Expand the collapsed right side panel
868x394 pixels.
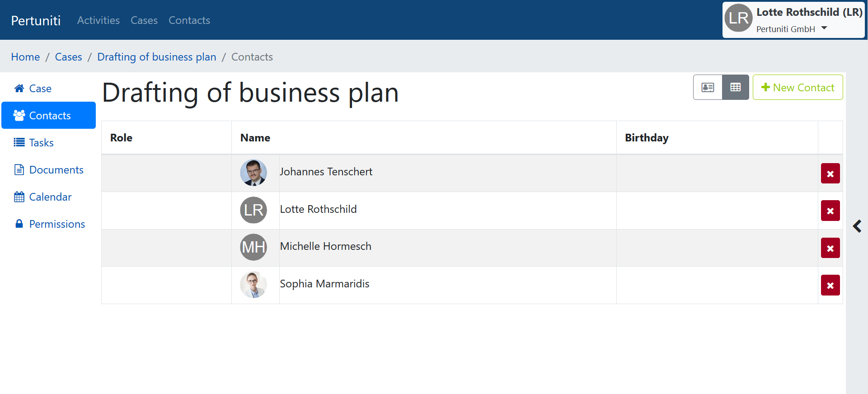pyautogui.click(x=857, y=226)
